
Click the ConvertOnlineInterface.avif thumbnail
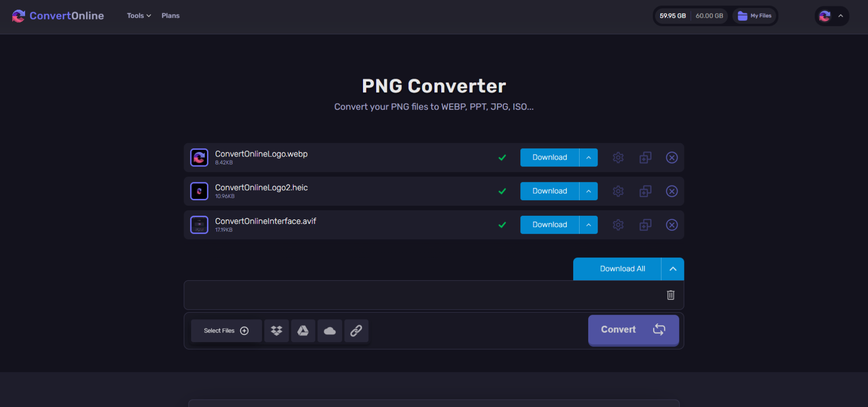tap(199, 225)
